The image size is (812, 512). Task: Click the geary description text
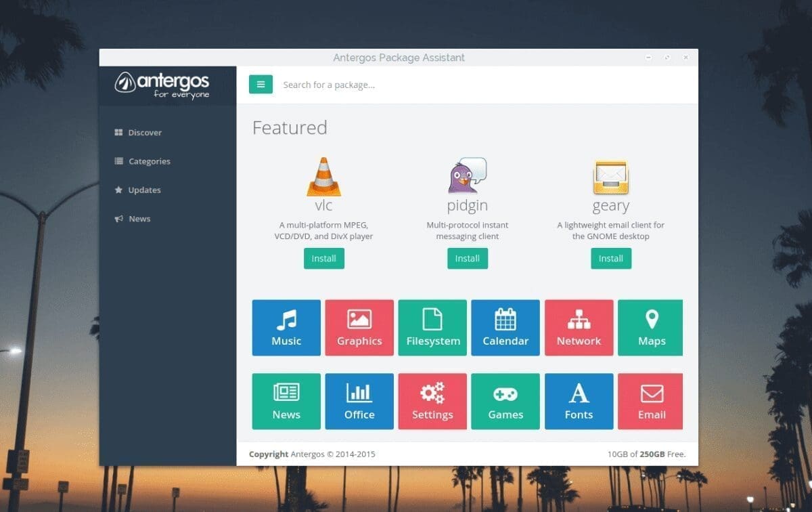tap(611, 231)
